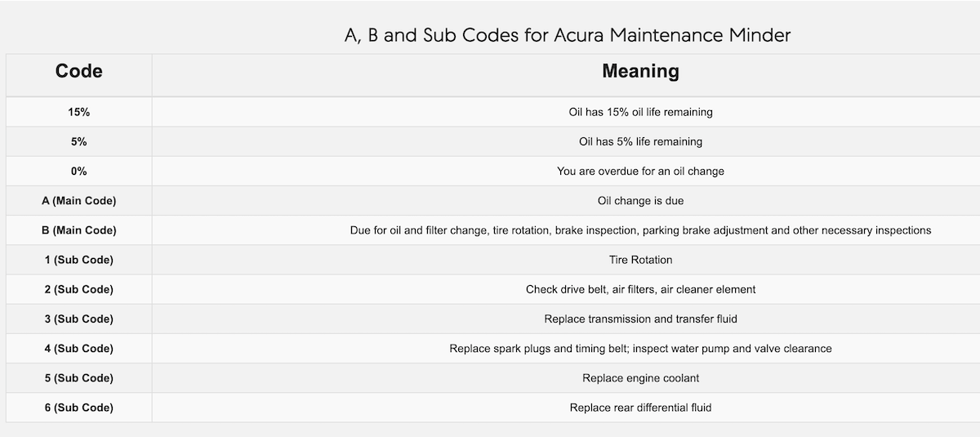Click the 'Oil change is due' text
This screenshot has width=980, height=437.
coord(640,200)
